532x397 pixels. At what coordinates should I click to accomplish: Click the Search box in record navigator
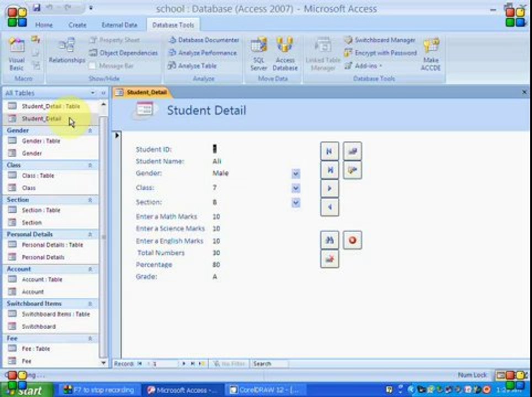tap(269, 364)
